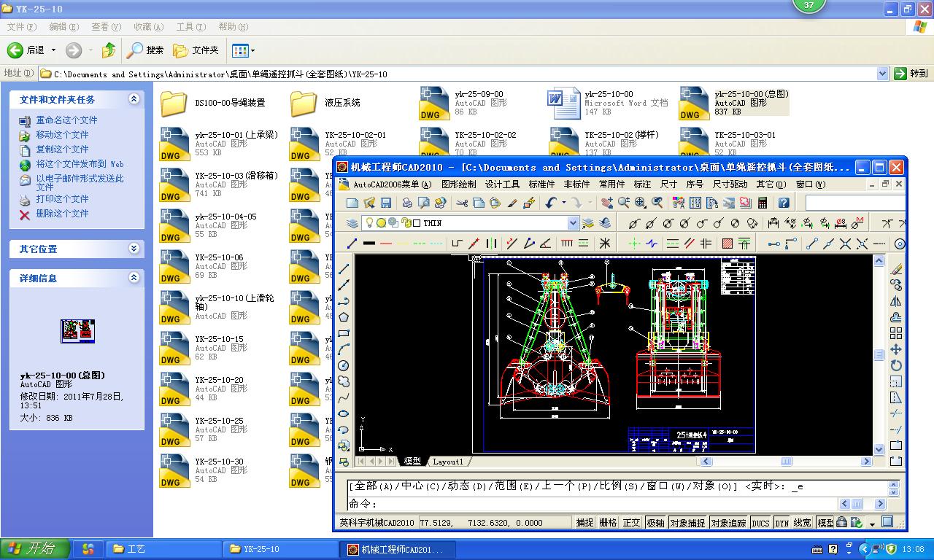
Task: Click the calculator icon in CAD toolbar
Action: point(763,203)
